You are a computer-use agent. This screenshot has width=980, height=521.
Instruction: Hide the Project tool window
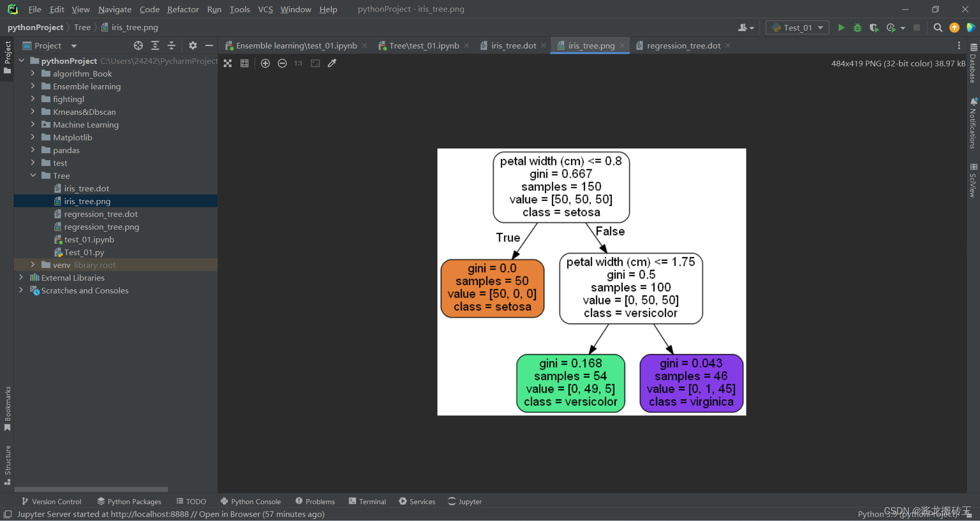[x=209, y=45]
